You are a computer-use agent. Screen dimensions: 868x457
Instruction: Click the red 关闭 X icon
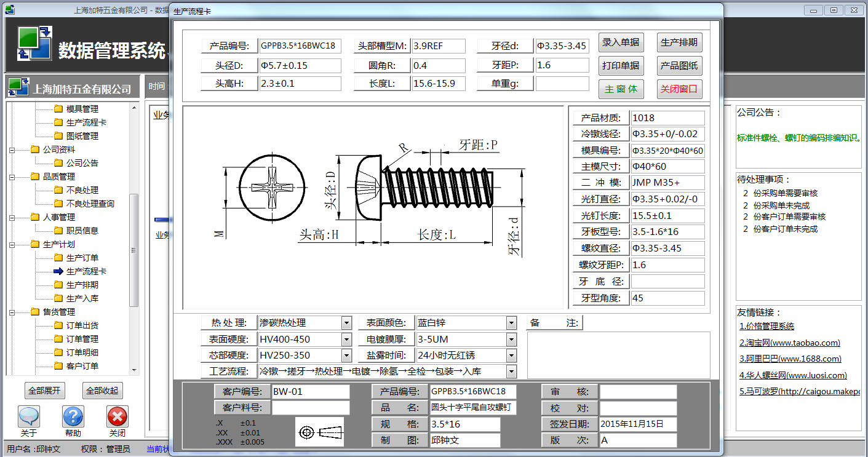coord(117,416)
